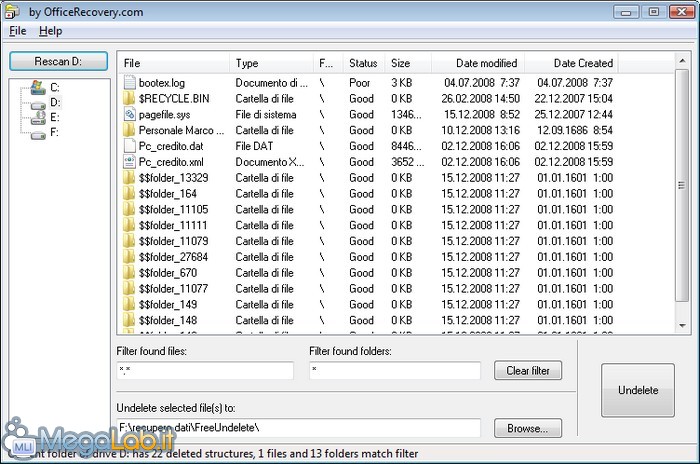Select drive C: in the tree
The width and height of the screenshot is (700, 464).
click(55, 88)
